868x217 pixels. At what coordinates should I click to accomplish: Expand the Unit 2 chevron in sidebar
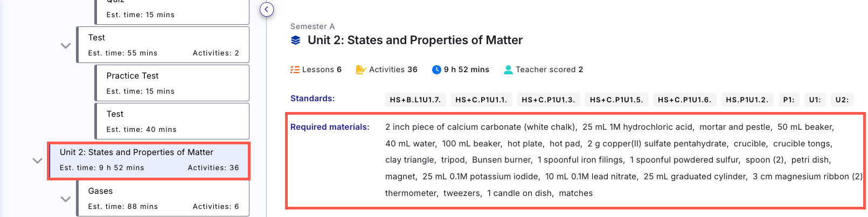tap(37, 160)
